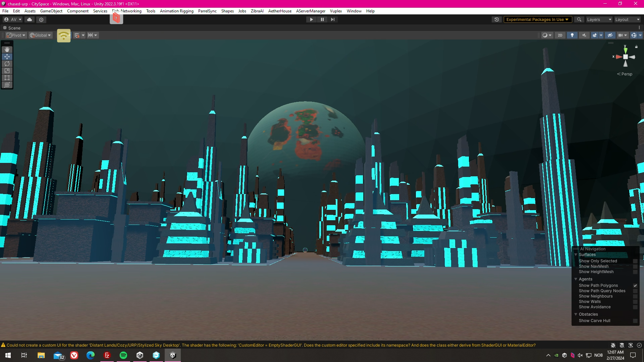Screen dimensions: 644x362
Task: Select the Scale tool
Action: [x=7, y=71]
